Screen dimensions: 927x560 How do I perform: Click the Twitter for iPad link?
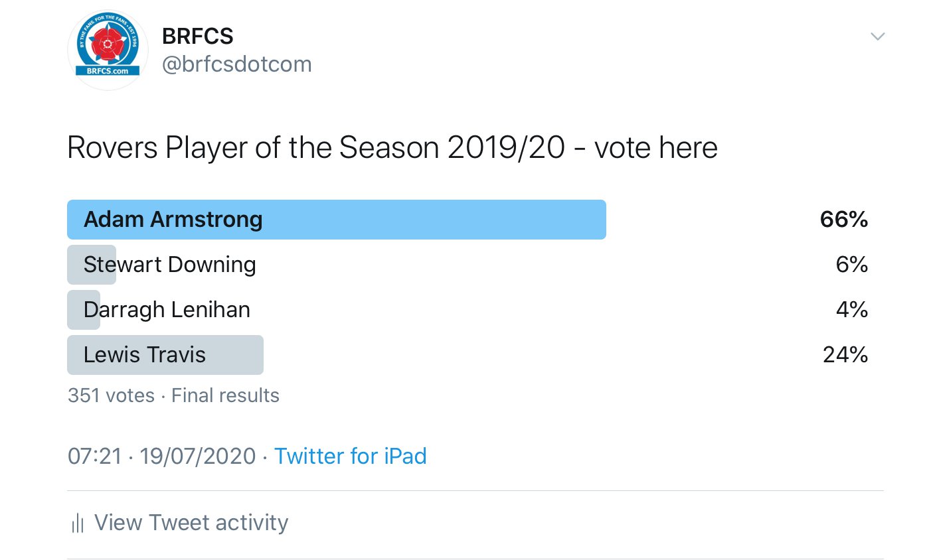350,456
